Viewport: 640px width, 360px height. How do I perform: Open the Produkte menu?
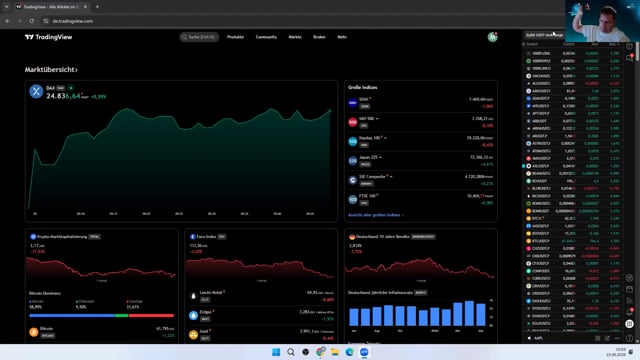point(236,37)
